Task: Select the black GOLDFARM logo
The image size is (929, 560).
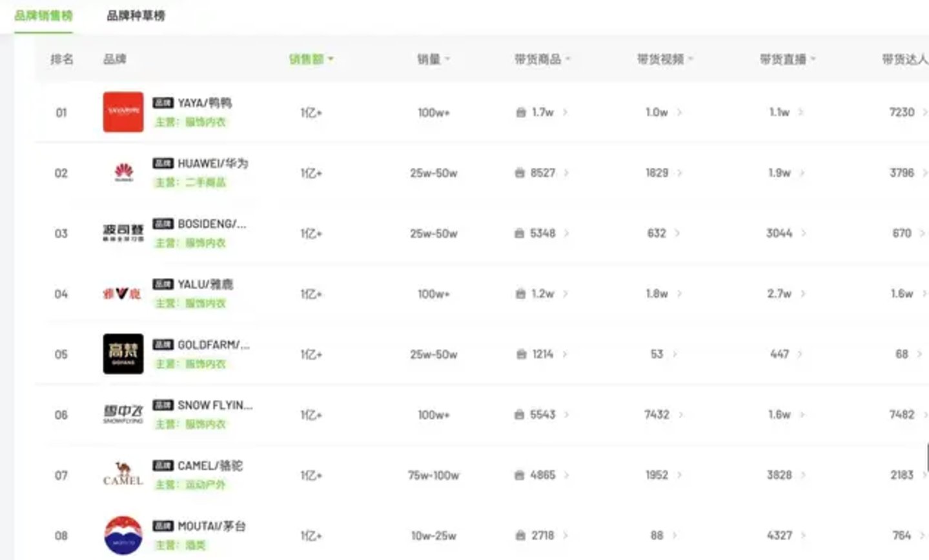Action: click(123, 354)
